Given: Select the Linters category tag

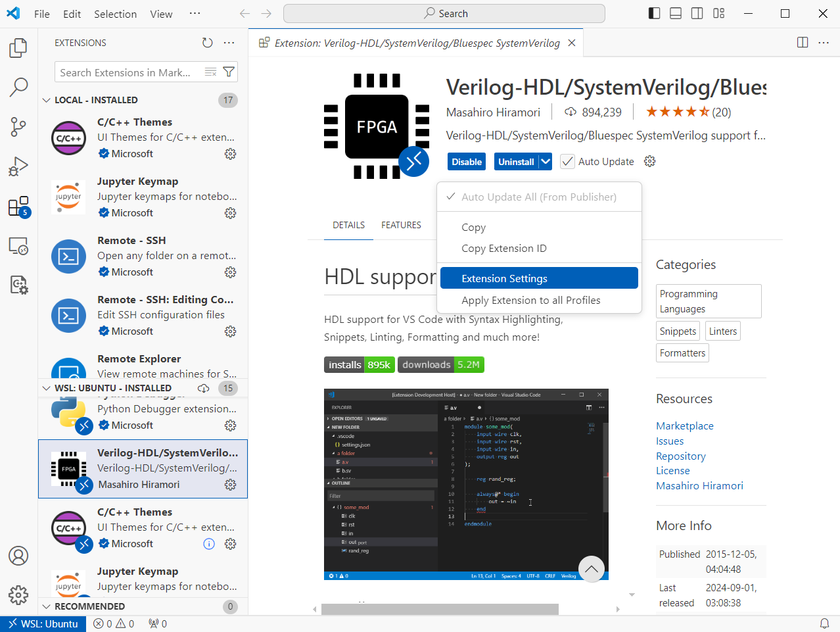Looking at the screenshot, I should [x=722, y=331].
